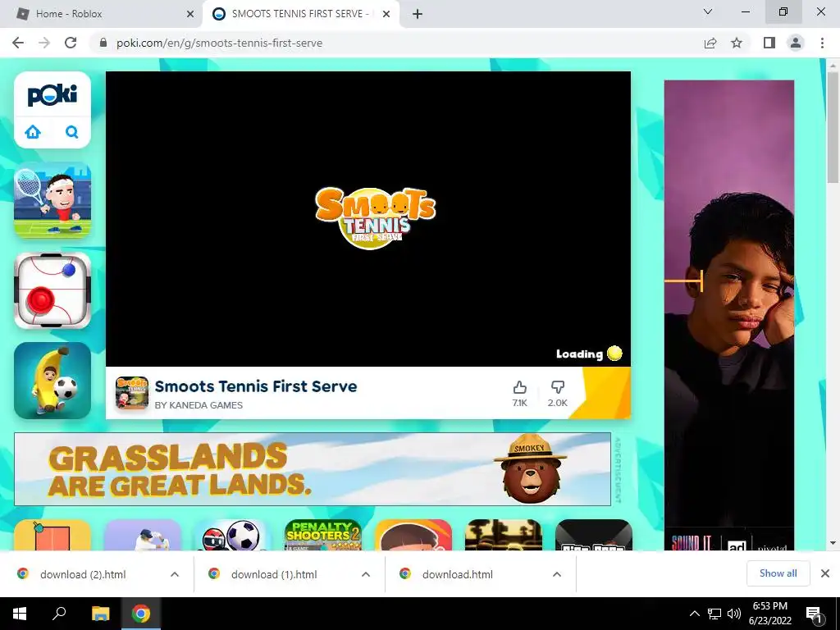Open Windows taskbar search

pyautogui.click(x=59, y=614)
